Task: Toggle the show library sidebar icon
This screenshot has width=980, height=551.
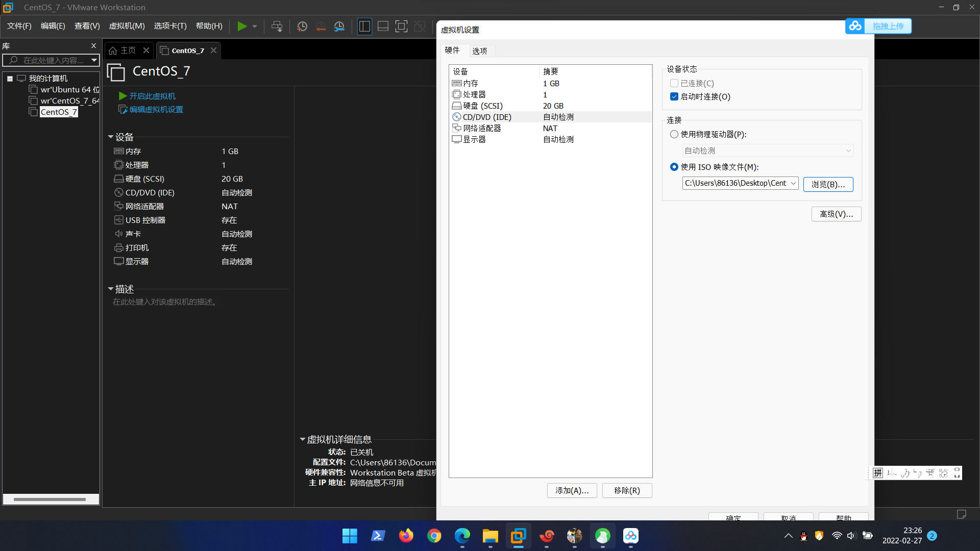Action: (x=364, y=26)
